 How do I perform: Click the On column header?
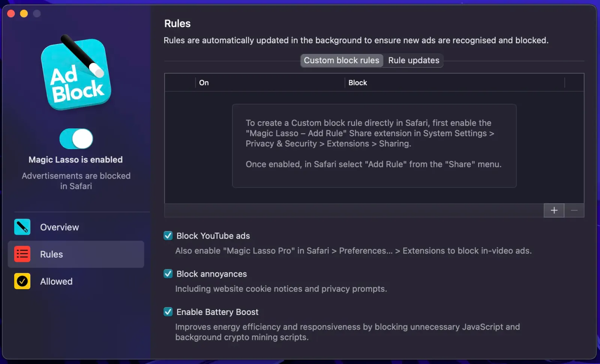(x=204, y=82)
